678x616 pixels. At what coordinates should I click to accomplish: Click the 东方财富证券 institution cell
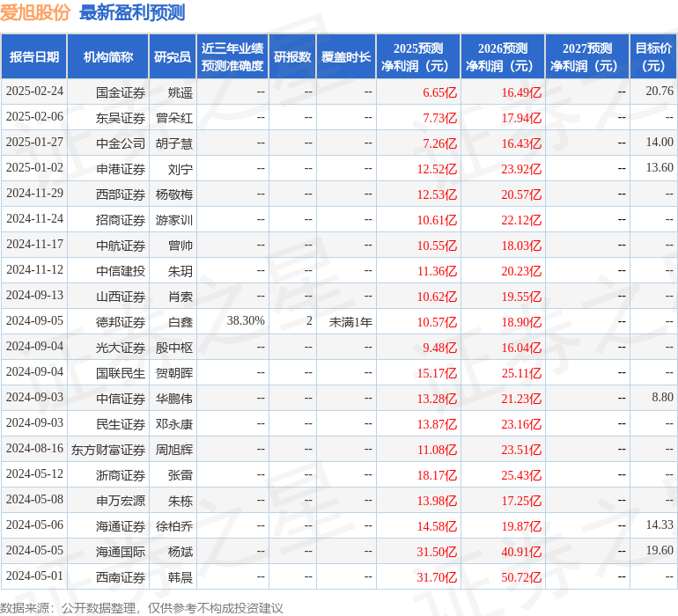(x=108, y=450)
